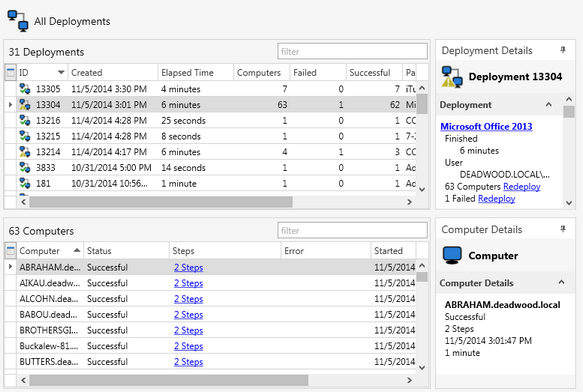Click the row indicator arrow for ABRAHAM computer

(x=10, y=267)
